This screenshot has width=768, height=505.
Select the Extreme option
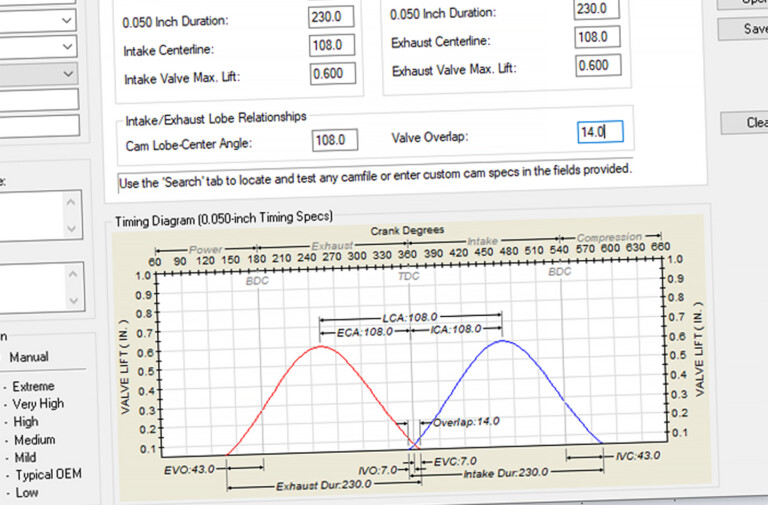pos(33,386)
